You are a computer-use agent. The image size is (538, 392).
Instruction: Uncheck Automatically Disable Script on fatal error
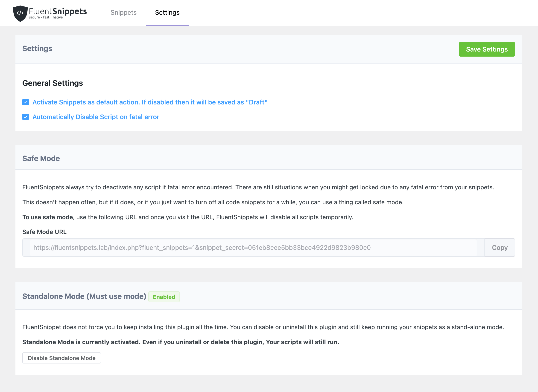(x=26, y=117)
